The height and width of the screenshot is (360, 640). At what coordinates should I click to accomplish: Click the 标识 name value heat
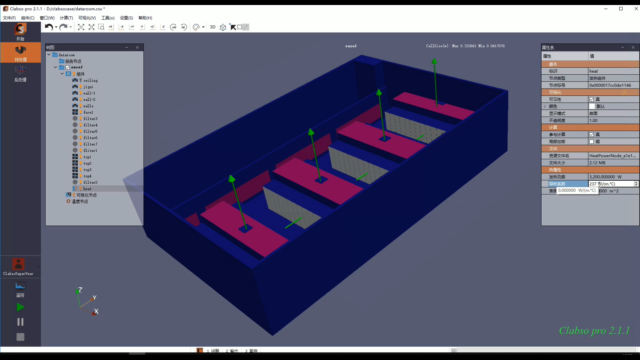[613, 71]
